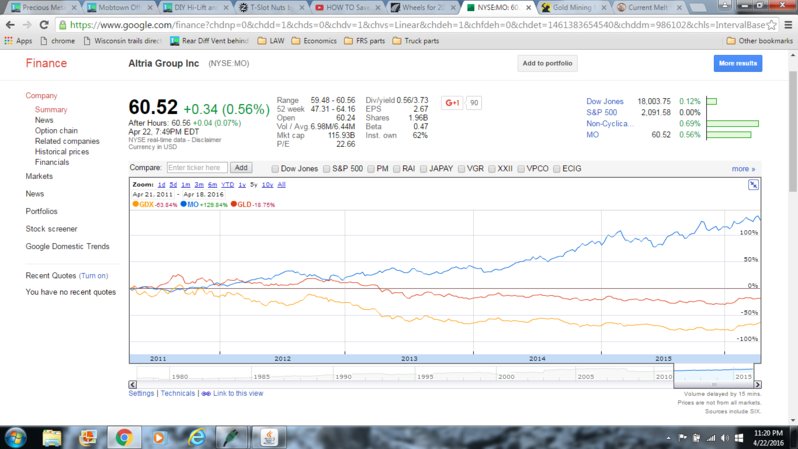Open Internet Explorer from taskbar

tap(197, 437)
